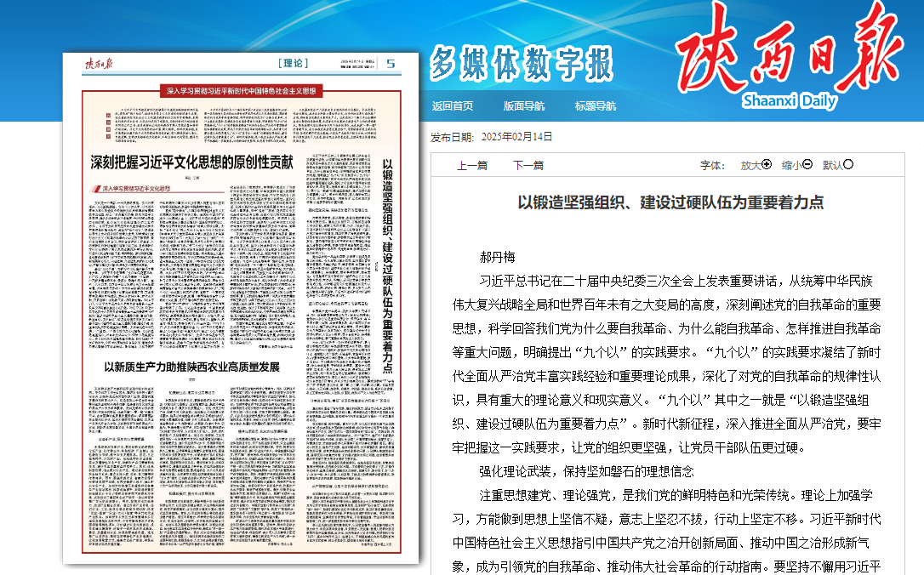The image size is (924, 575).
Task: Select vertical headline 以锻造坚强组织 on page image
Action: (x=388, y=265)
